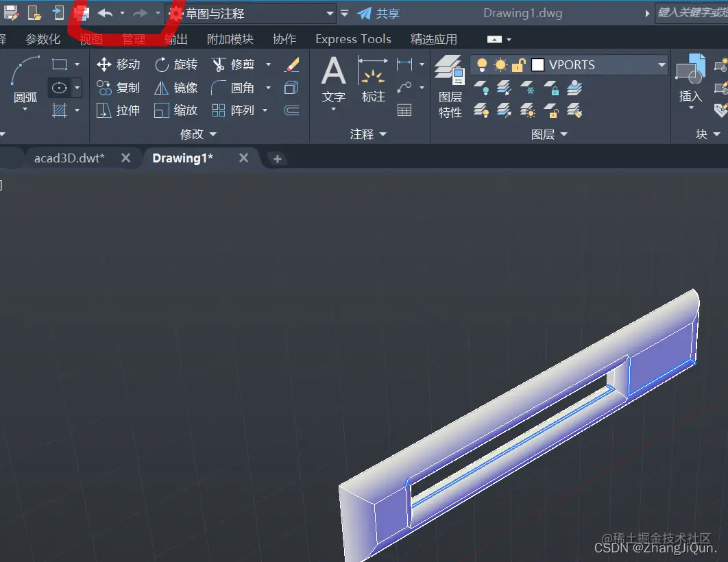Open the Layer Properties (图层特性) panel
The height and width of the screenshot is (562, 728).
(x=450, y=87)
